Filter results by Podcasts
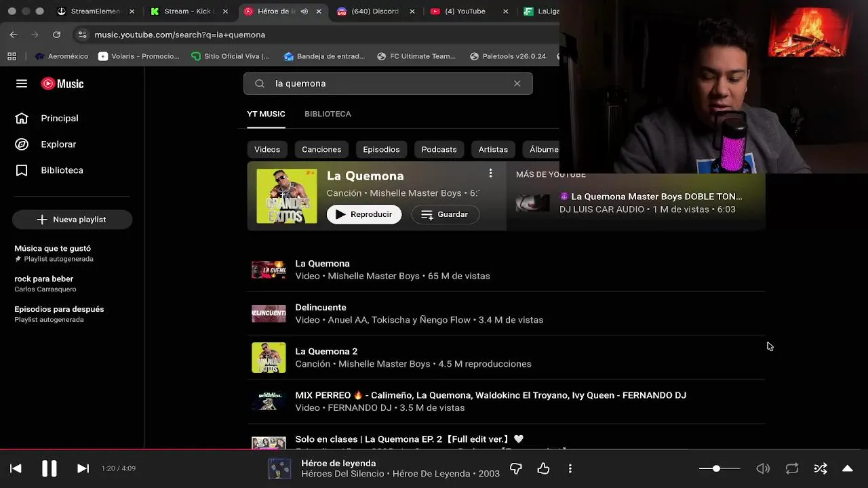This screenshot has height=488, width=868. coord(439,149)
